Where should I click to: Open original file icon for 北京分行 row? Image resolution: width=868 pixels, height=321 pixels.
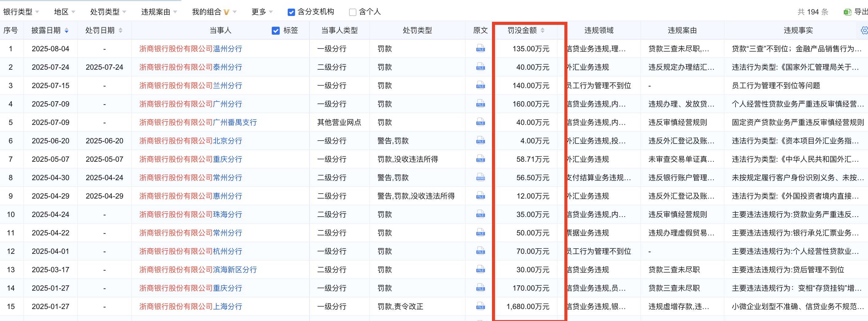tap(481, 141)
